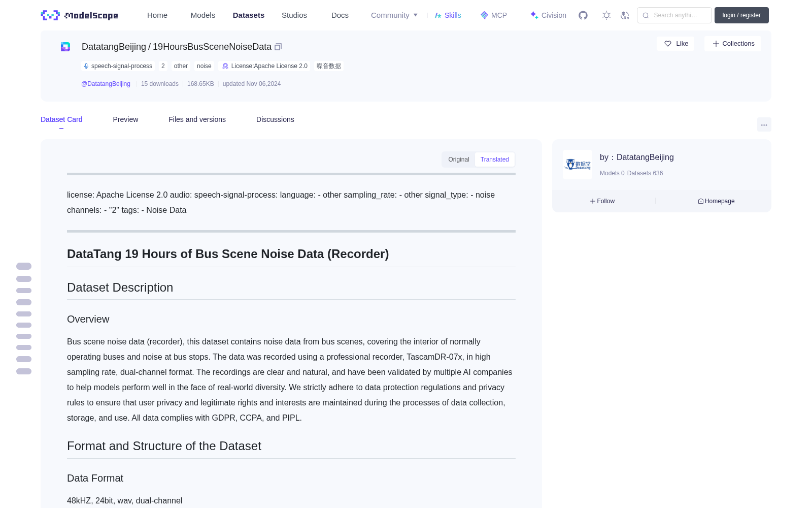Click 'Overview' heading
This screenshot has width=812, height=508.
[x=88, y=319]
